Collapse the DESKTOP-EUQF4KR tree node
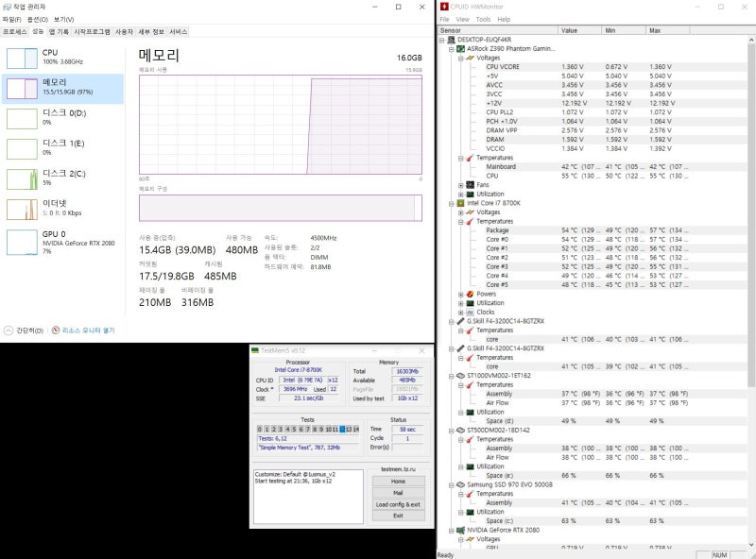Viewport: 756px width, 559px height. point(440,40)
